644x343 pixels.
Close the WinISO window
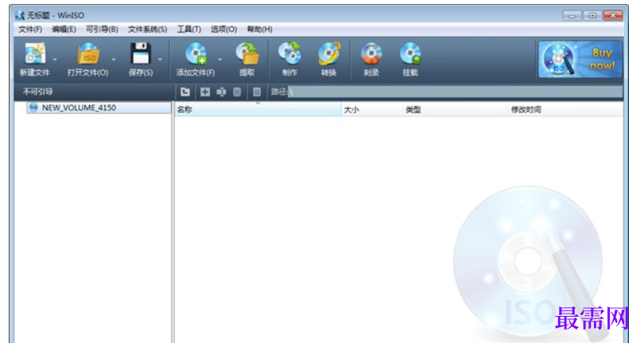coord(613,16)
